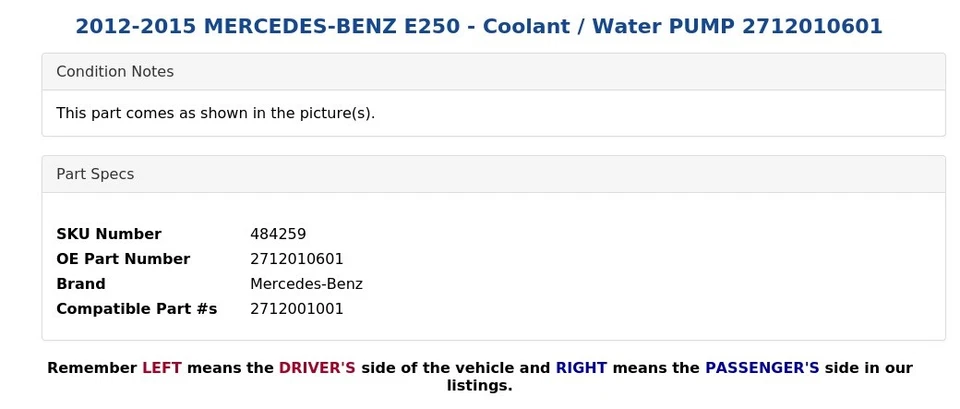Select the Compatible Part #s label

coord(136,309)
